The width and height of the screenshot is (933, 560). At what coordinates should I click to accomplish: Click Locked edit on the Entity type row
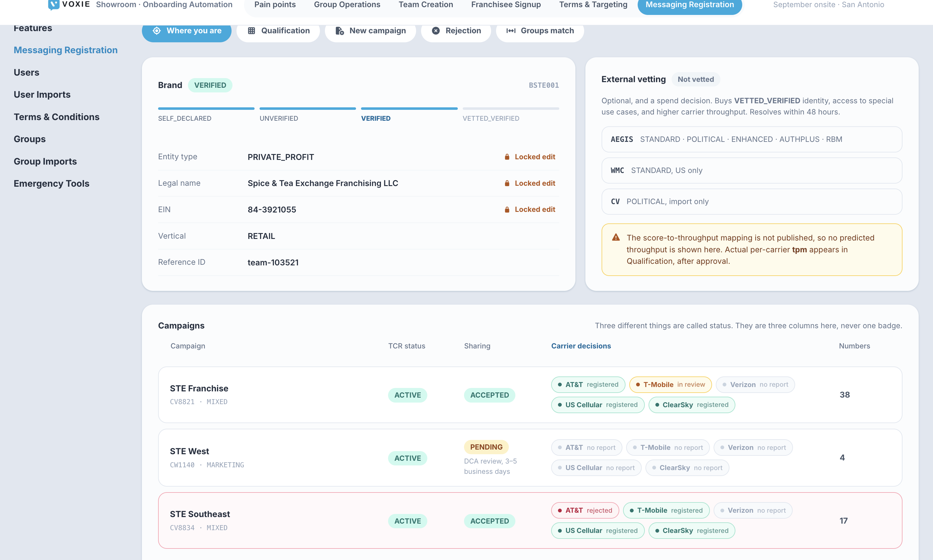(x=530, y=157)
